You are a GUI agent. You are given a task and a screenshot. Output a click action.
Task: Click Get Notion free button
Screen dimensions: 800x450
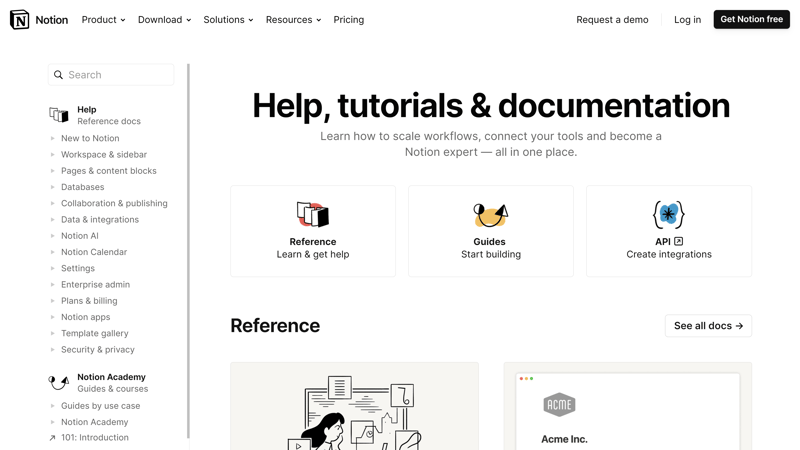point(752,19)
